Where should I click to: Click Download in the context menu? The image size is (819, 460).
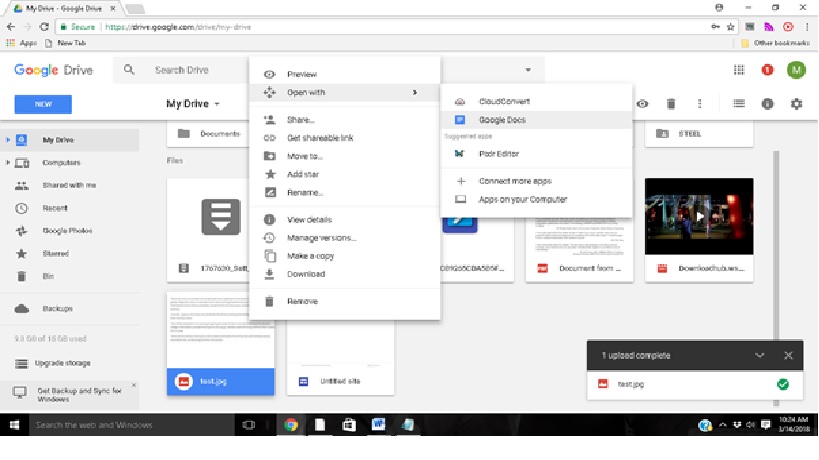click(x=345, y=274)
